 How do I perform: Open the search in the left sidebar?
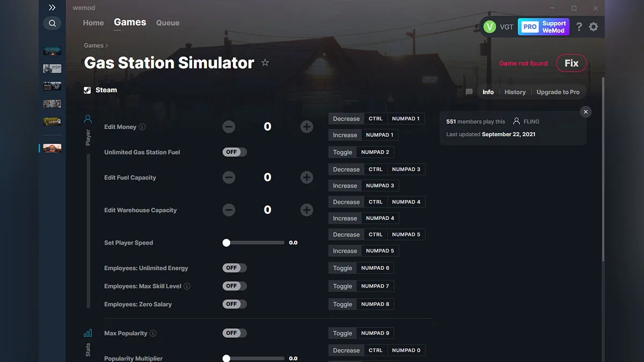(x=52, y=24)
